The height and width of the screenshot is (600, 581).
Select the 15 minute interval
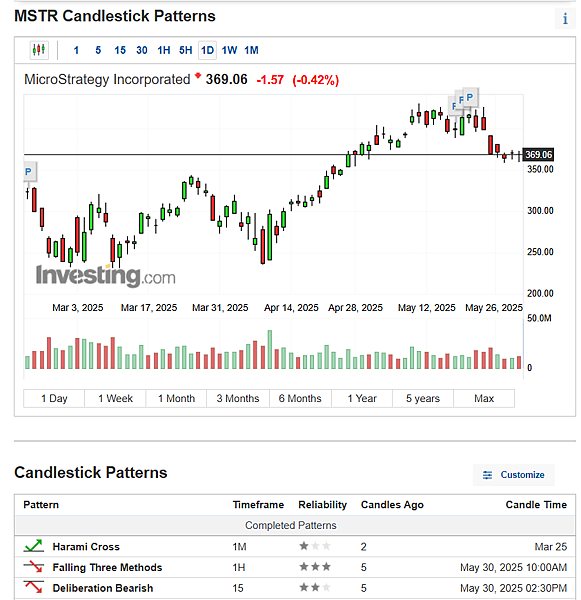tap(120, 50)
